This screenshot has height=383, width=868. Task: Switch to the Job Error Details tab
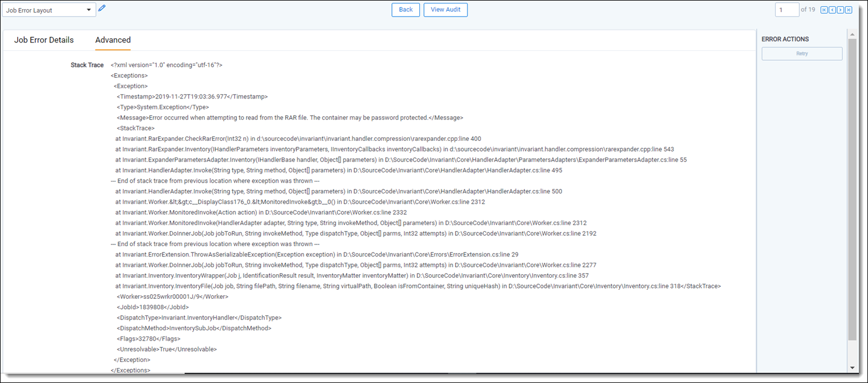coord(44,40)
